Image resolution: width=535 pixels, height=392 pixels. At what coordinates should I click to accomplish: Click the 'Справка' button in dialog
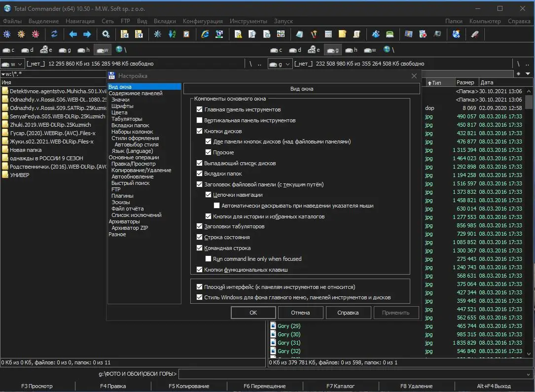coord(348,312)
